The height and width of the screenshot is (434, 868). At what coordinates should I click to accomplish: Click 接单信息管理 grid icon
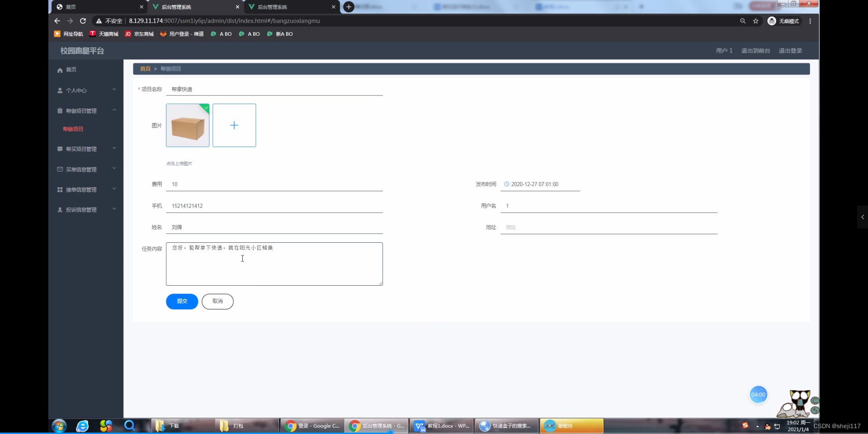[x=60, y=189]
